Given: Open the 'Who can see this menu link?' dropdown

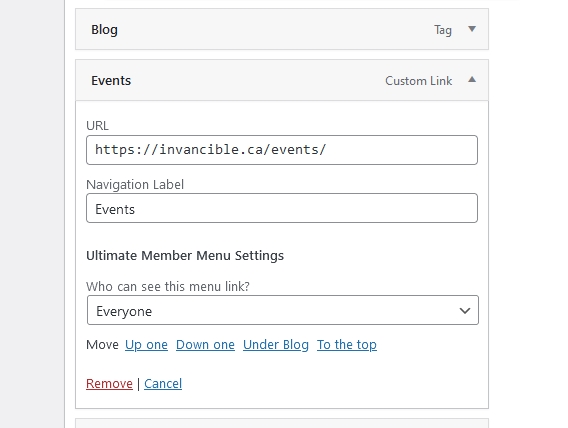Looking at the screenshot, I should 283,310.
